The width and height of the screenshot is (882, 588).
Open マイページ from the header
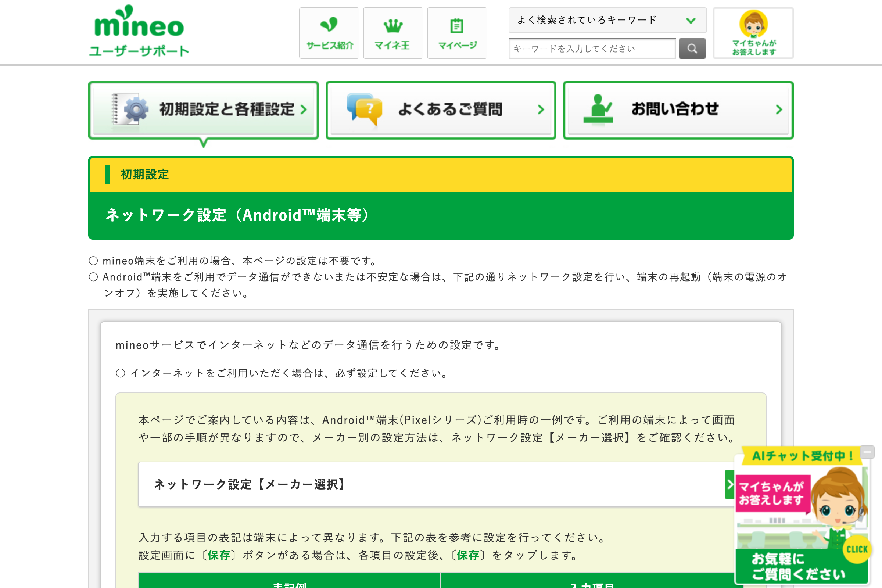point(457,33)
